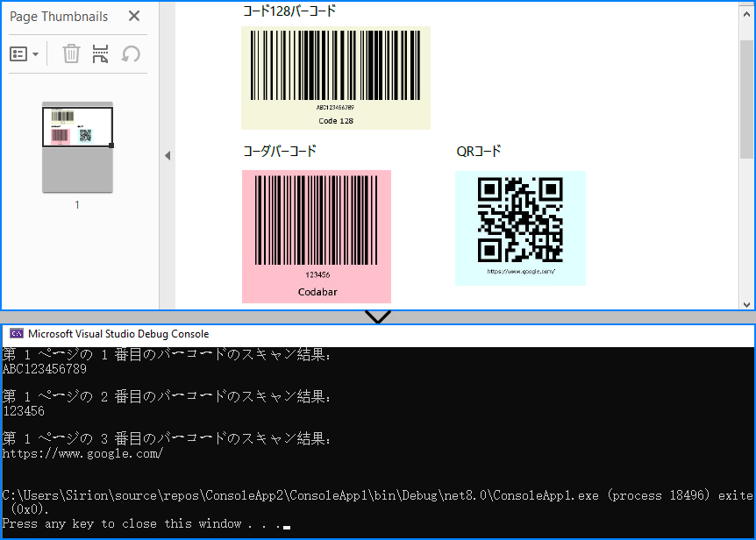The width and height of the screenshot is (756, 540).
Task: Click the Code 128 barcode image
Action: 336,78
